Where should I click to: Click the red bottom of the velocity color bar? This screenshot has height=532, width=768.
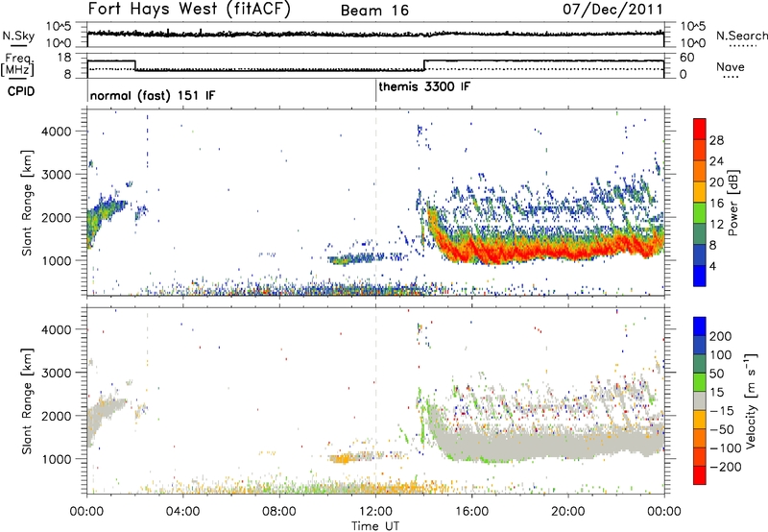tap(700, 475)
